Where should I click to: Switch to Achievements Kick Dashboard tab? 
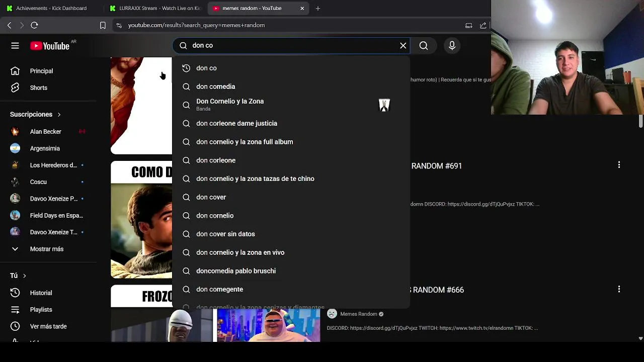tap(51, 8)
